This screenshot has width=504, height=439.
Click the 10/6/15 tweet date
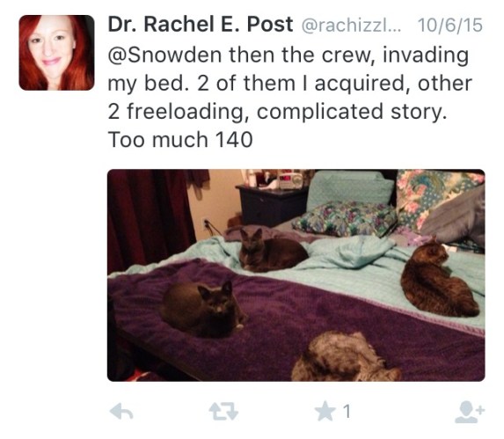(x=450, y=25)
